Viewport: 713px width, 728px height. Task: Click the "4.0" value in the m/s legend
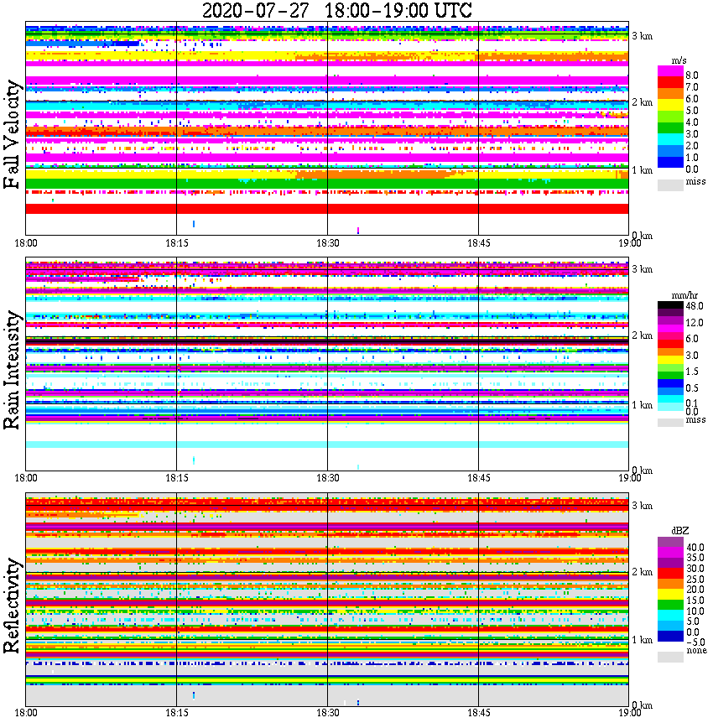click(x=692, y=122)
